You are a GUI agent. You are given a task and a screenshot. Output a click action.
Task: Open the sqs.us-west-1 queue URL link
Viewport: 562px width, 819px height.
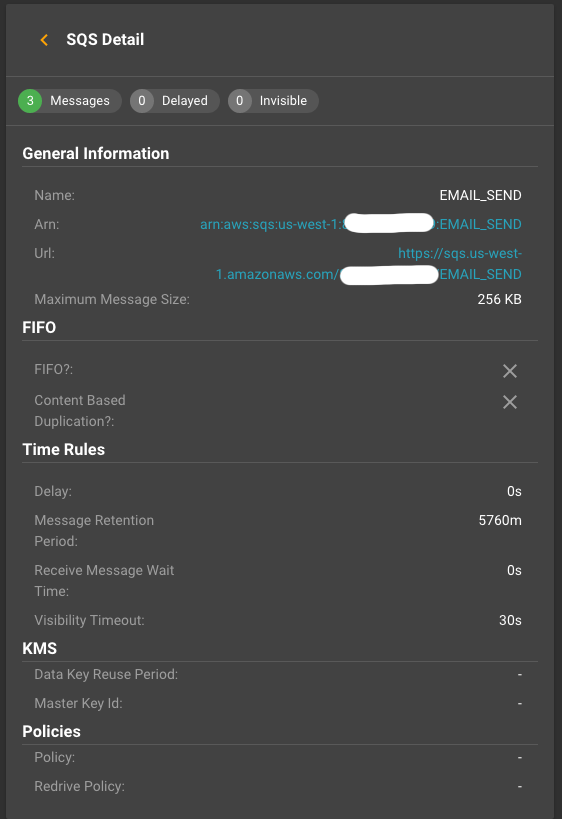pyautogui.click(x=369, y=264)
